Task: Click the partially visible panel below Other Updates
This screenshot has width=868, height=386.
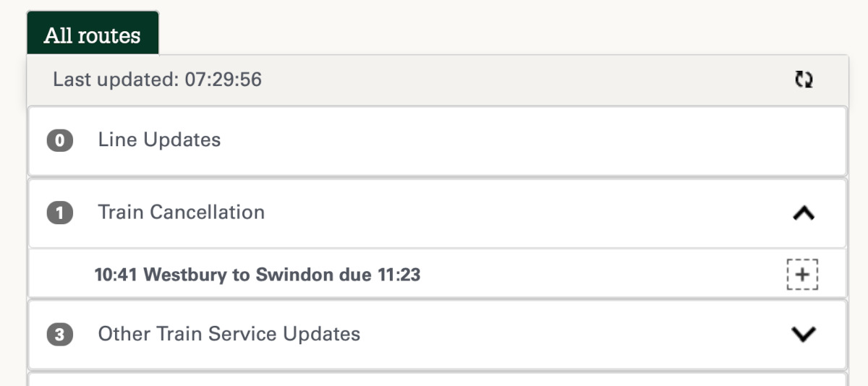Action: pyautogui.click(x=437, y=379)
